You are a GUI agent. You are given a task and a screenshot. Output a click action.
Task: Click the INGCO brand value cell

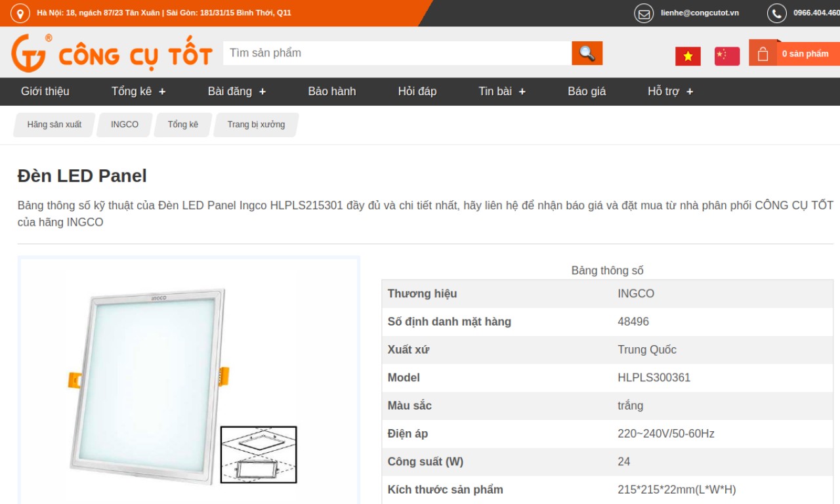(636, 293)
